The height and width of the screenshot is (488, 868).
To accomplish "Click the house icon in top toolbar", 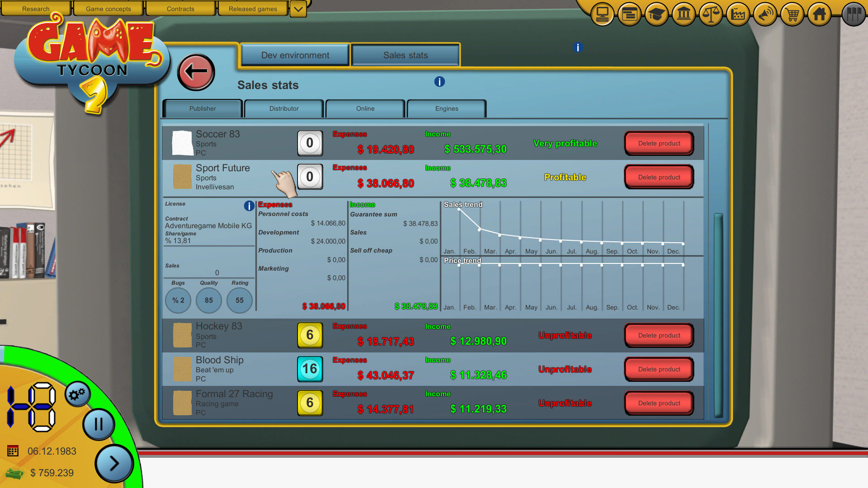I will 819,14.
